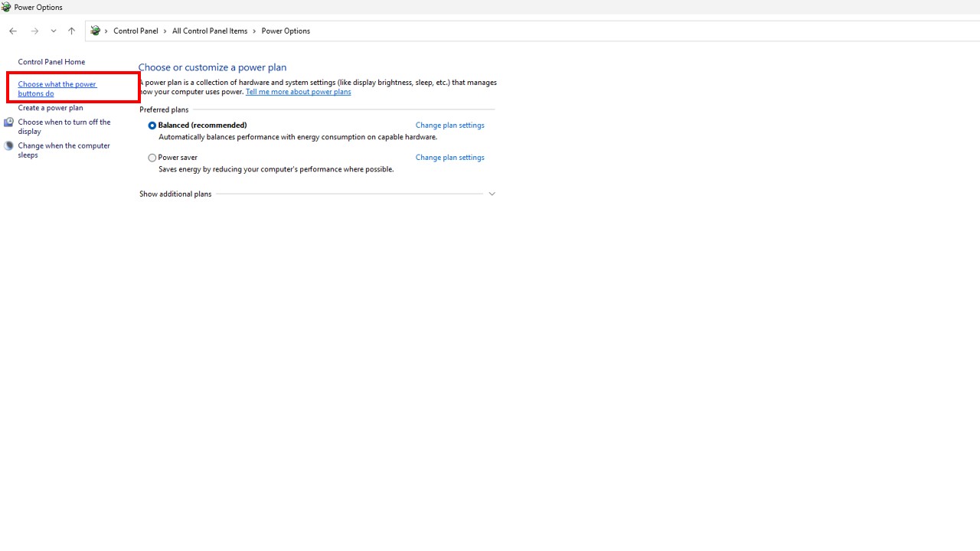Screen dimensions: 980x551
Task: Click the Back arrow in navigation bar
Action: (13, 31)
